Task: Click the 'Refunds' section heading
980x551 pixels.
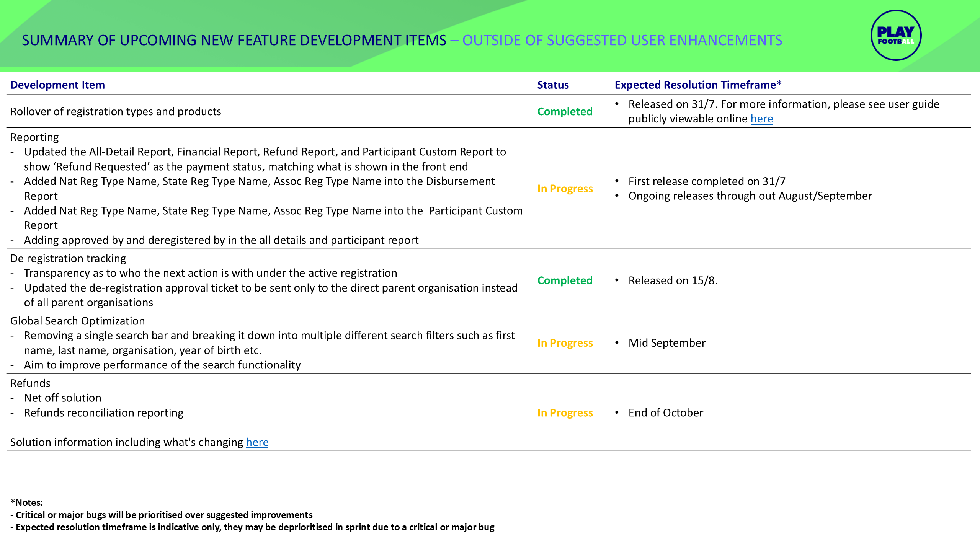Action: (x=30, y=383)
